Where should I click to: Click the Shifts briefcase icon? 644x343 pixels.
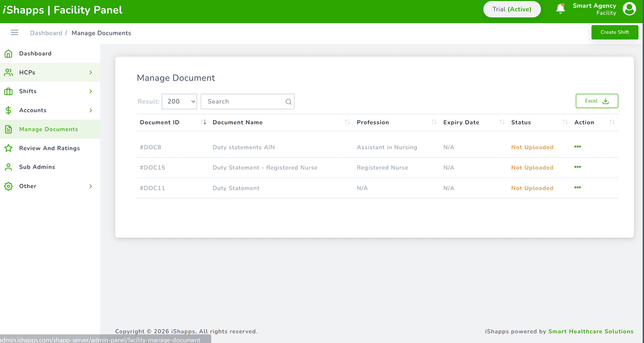click(8, 91)
